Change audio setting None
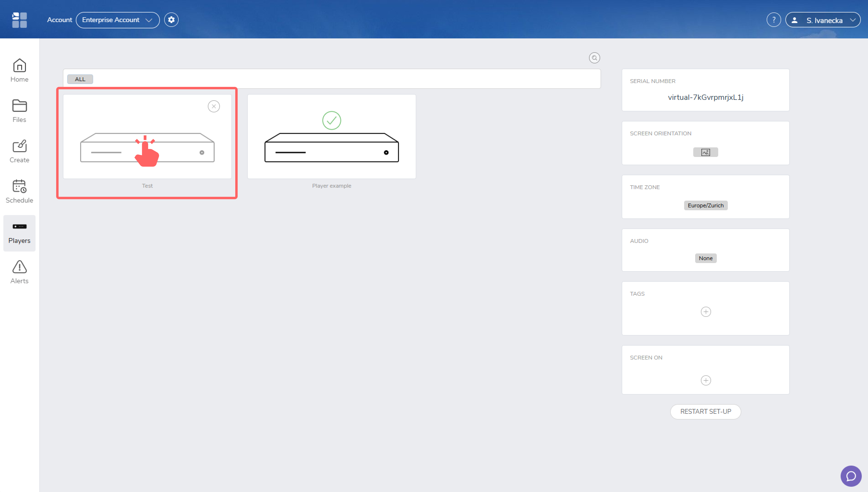This screenshot has height=492, width=868. click(x=705, y=258)
